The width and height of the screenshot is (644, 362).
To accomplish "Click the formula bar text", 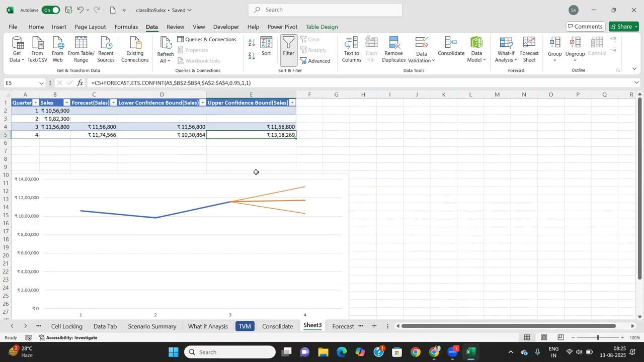I will click(x=171, y=83).
